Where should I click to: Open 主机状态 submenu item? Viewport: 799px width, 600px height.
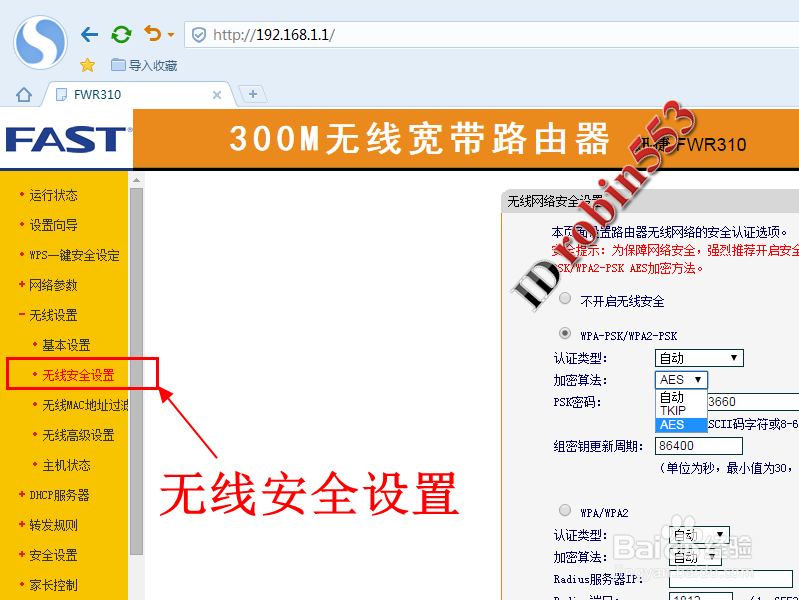[x=66, y=465]
